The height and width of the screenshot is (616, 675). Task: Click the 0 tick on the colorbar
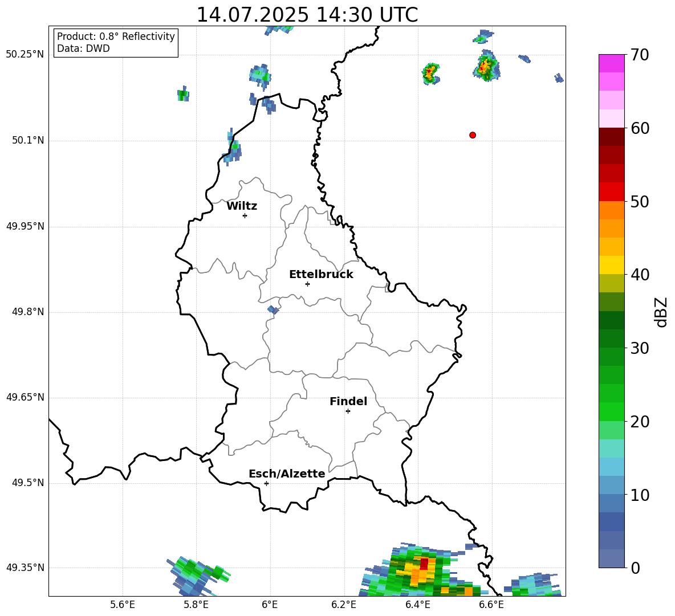(635, 568)
